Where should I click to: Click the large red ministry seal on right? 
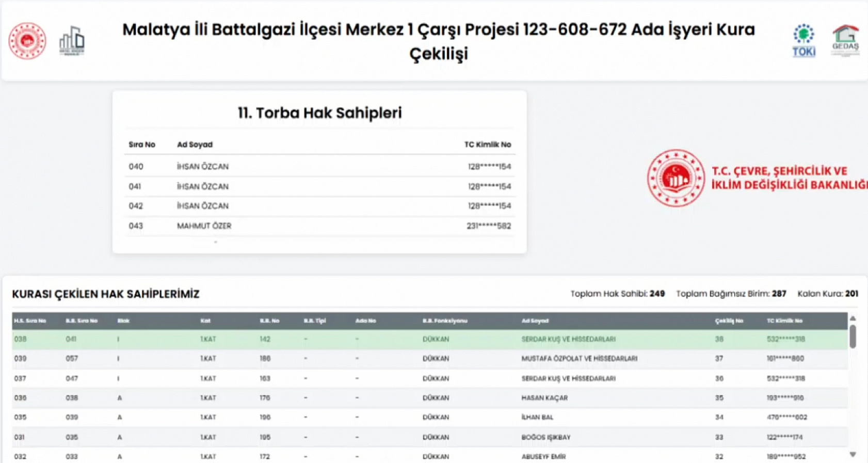click(x=676, y=178)
